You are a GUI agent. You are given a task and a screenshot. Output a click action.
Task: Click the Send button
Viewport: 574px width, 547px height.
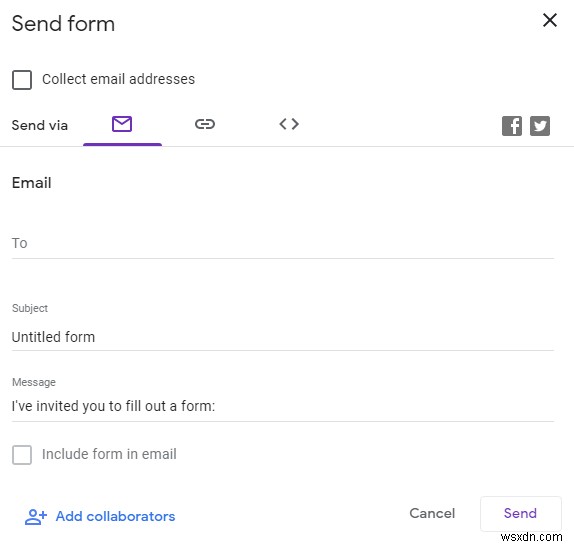coord(520,513)
